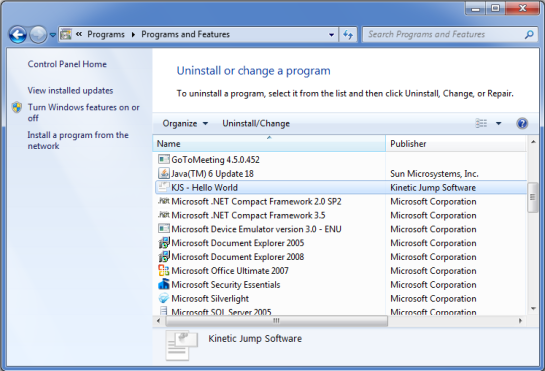Expand the Programs breadcrumb arrow

pos(133,34)
